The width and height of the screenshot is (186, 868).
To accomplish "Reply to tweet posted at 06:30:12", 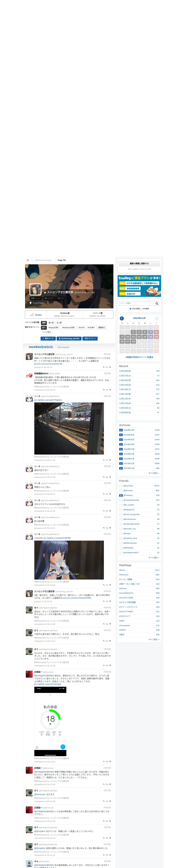I will [x=104, y=367].
